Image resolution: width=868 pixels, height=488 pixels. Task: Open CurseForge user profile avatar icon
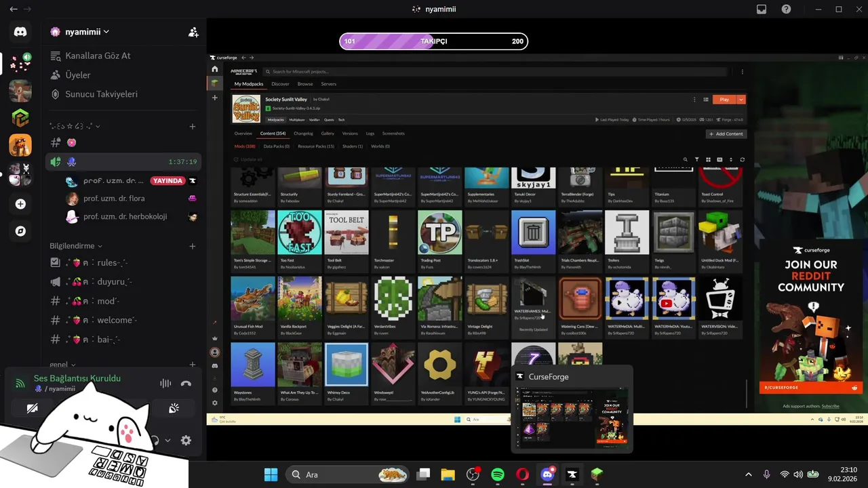tap(215, 352)
